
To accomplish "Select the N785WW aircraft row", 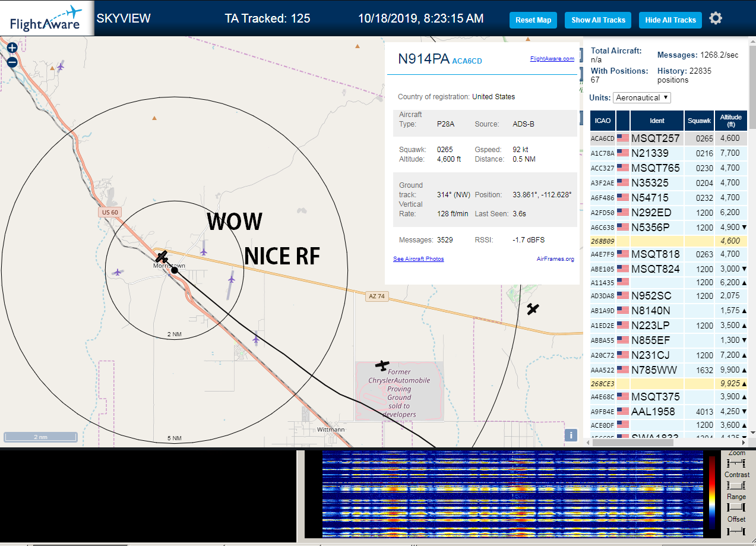I will [x=669, y=370].
